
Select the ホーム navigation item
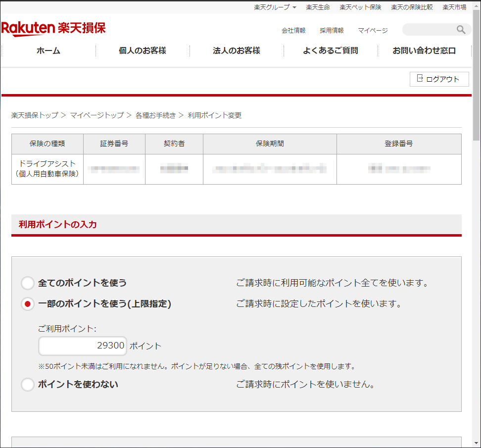48,50
